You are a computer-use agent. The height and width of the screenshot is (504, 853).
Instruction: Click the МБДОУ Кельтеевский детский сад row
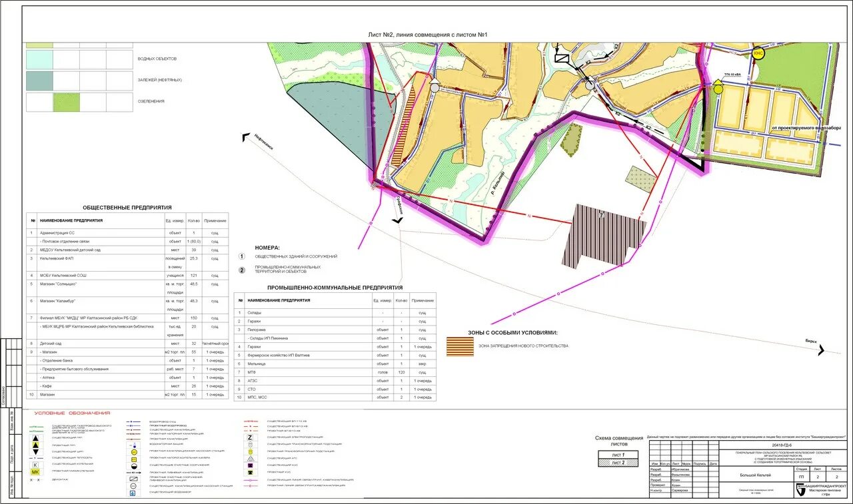point(127,250)
